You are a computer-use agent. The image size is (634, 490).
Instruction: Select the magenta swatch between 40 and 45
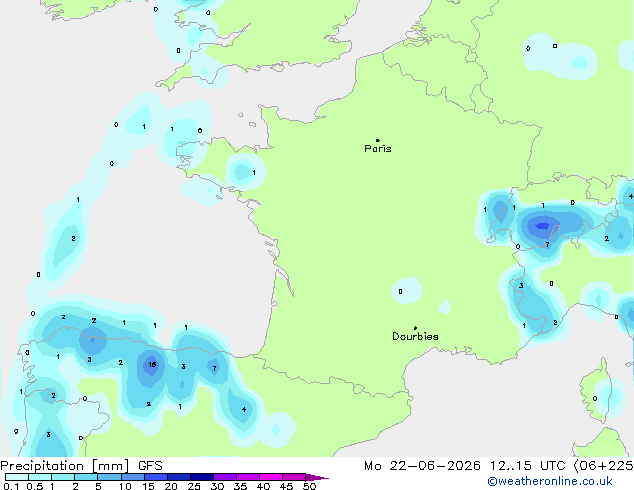[x=271, y=477]
